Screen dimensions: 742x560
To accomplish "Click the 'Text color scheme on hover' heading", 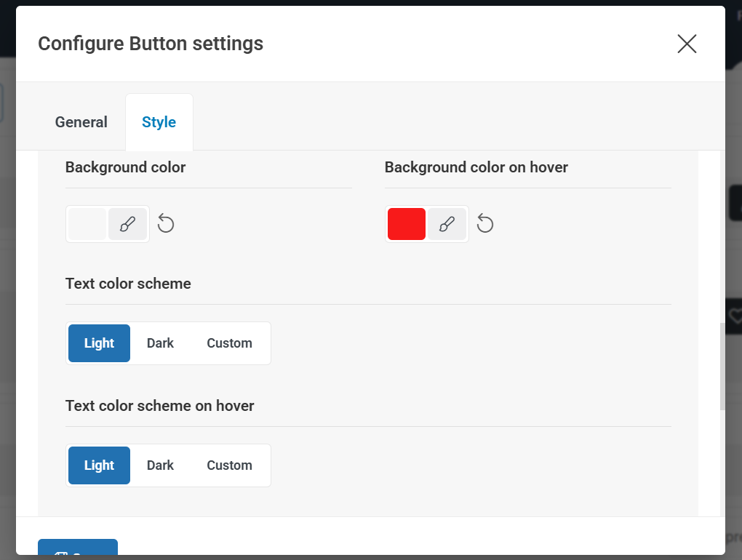I will (x=160, y=406).
